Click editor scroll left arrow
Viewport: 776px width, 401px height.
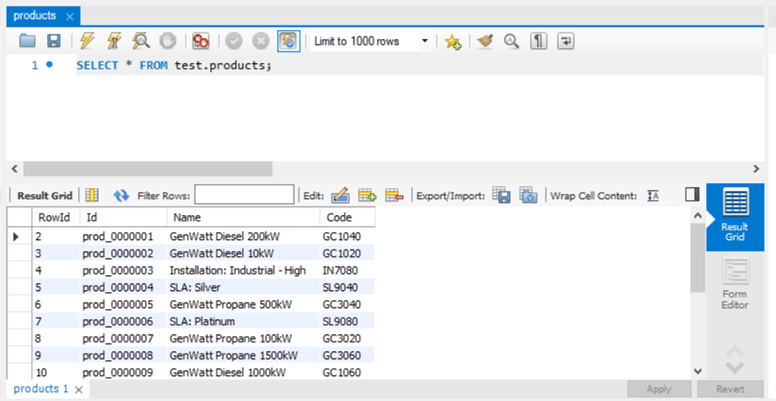point(14,169)
